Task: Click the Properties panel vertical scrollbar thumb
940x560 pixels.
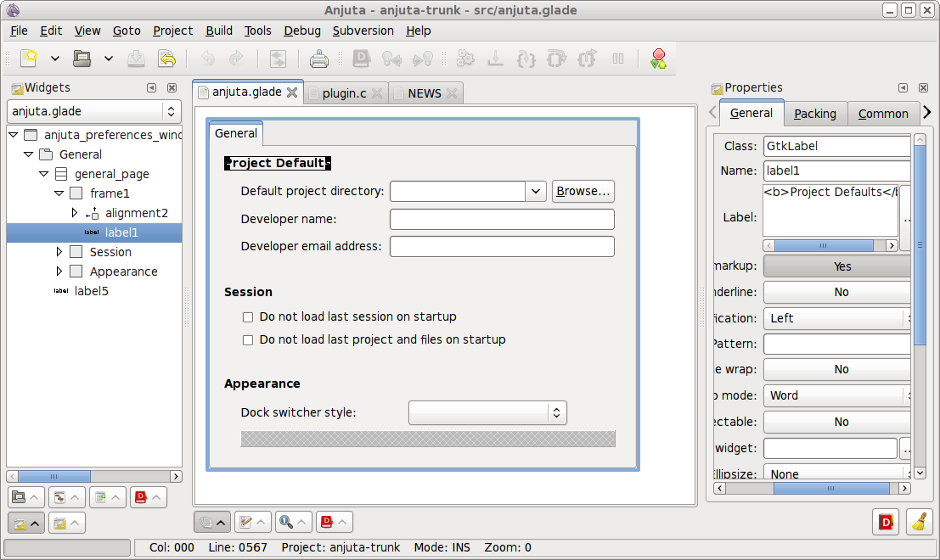Action: point(920,244)
